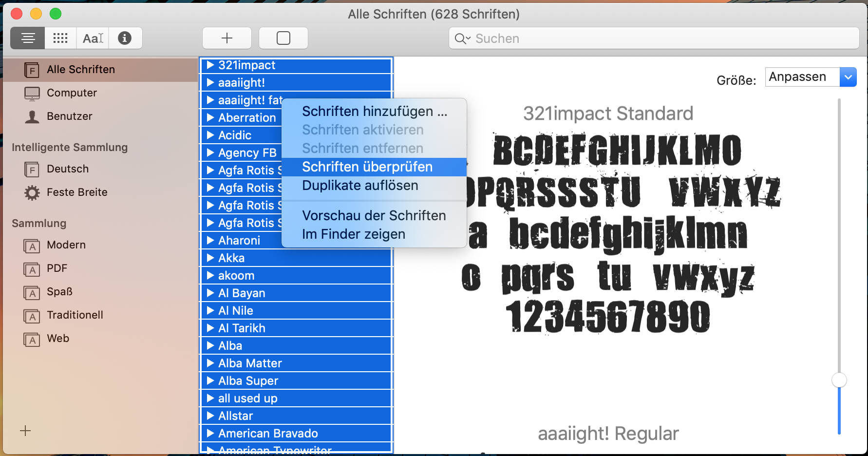The width and height of the screenshot is (868, 456).
Task: Show font information with the info icon
Action: (125, 38)
